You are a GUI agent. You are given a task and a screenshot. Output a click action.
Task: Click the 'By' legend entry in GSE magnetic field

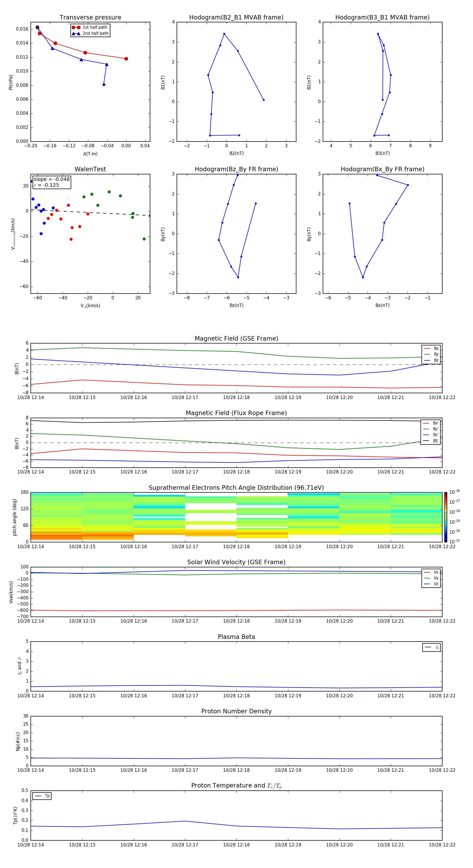431,355
